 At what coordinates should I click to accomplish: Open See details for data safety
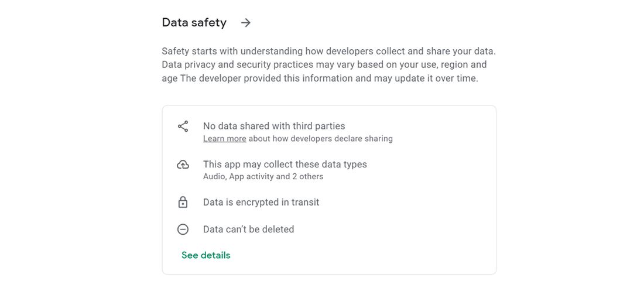coord(205,255)
